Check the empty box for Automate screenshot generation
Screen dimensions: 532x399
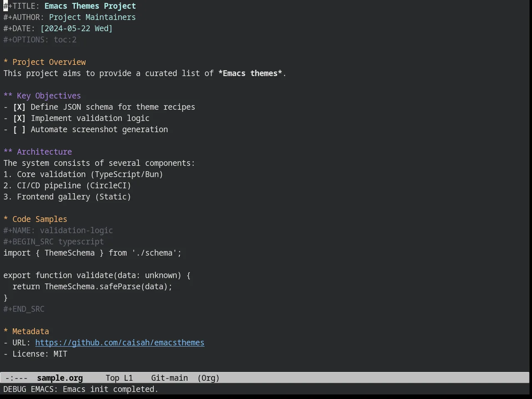point(19,129)
